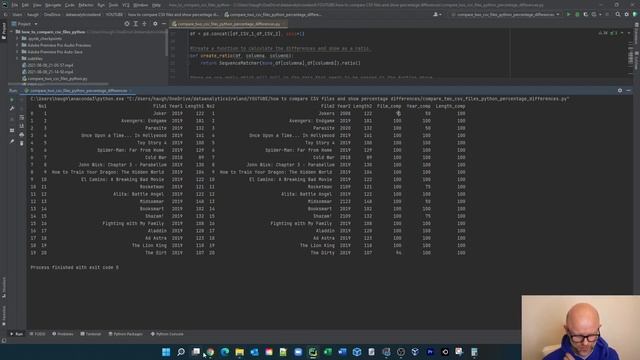
Task: Hide the Project panel with minus icon
Action: pos(164,24)
